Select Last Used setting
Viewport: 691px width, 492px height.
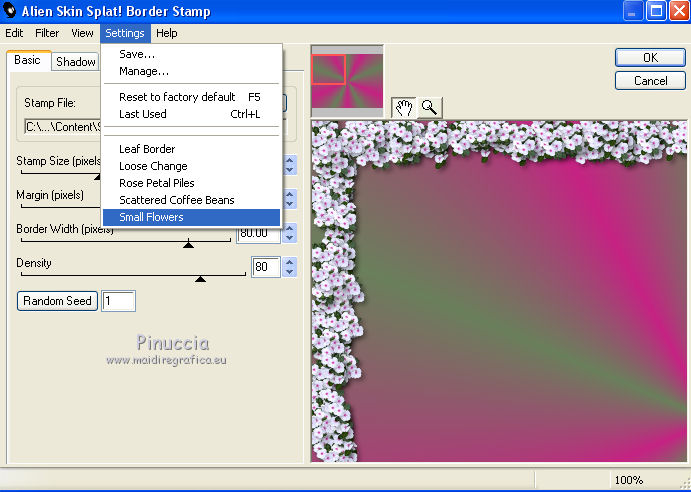191,114
